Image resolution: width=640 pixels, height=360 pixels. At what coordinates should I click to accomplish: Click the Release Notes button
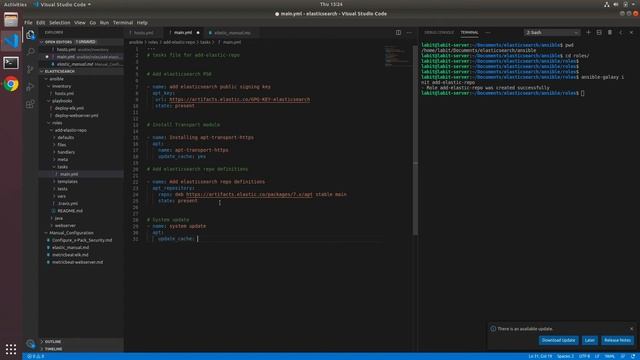[617, 340]
